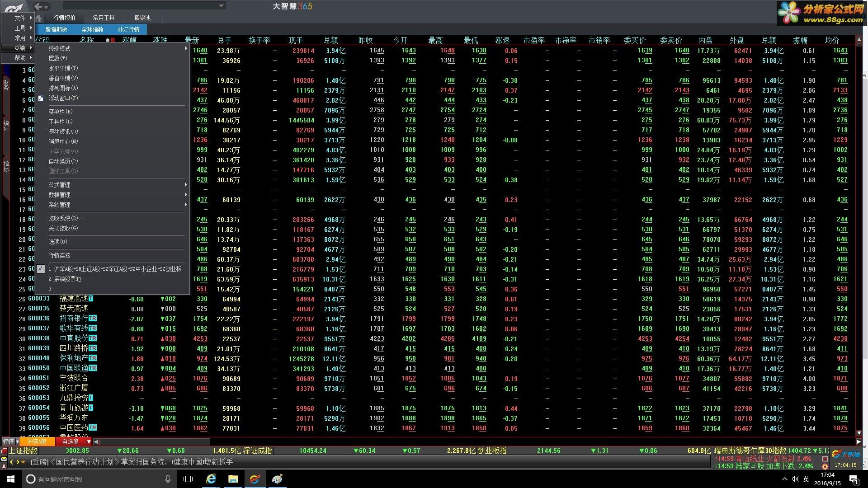Expand the 常用 menu
This screenshot has width=868, height=488.
tap(18, 38)
